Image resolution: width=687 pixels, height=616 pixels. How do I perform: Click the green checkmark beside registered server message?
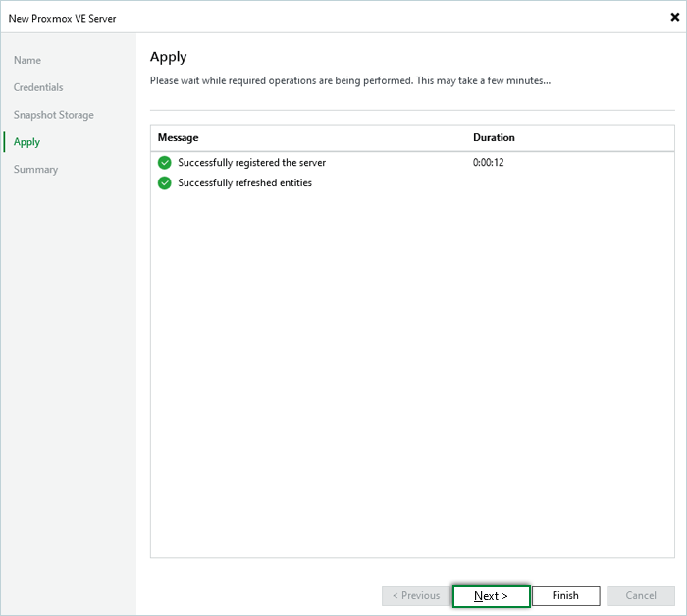click(x=165, y=163)
